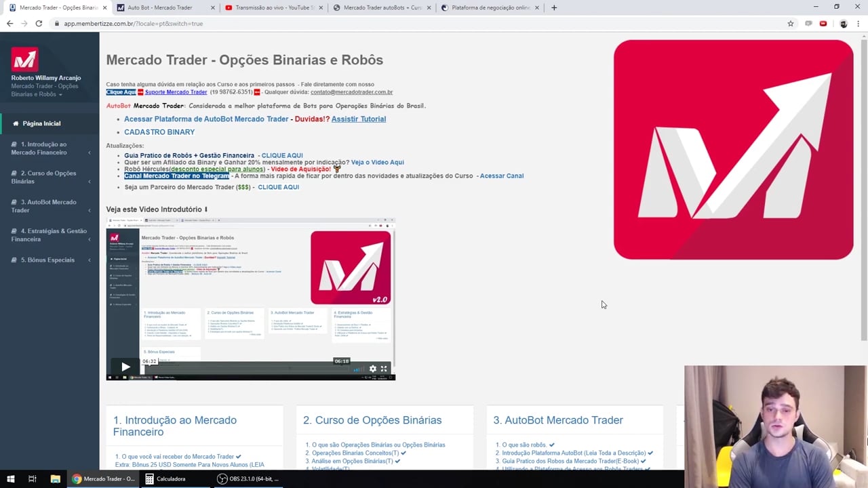Open the Chrome three-dot menu
Viewport: 868px width, 488px height.
(x=859, y=24)
